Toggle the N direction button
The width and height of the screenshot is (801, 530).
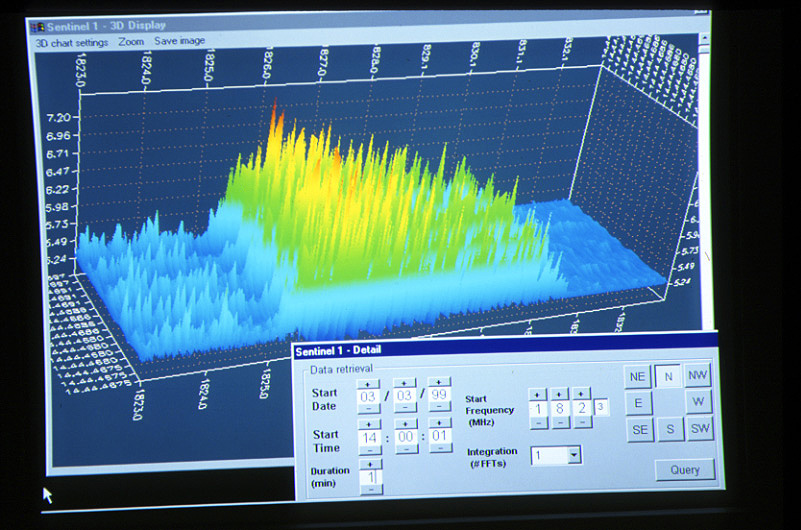tap(668, 376)
